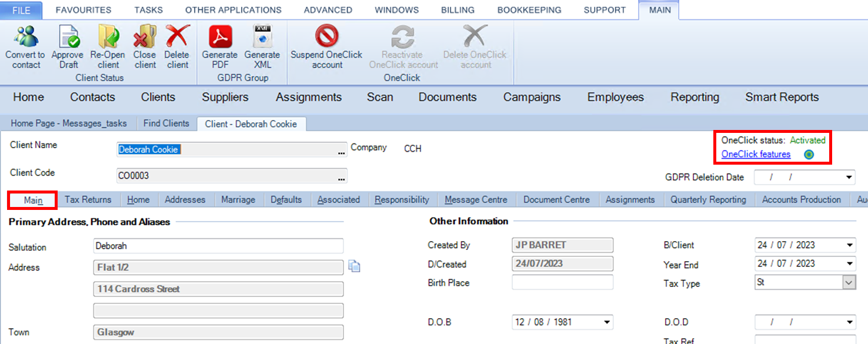Suspend the OneClick account
Viewport: 868px width, 344px height.
(326, 36)
